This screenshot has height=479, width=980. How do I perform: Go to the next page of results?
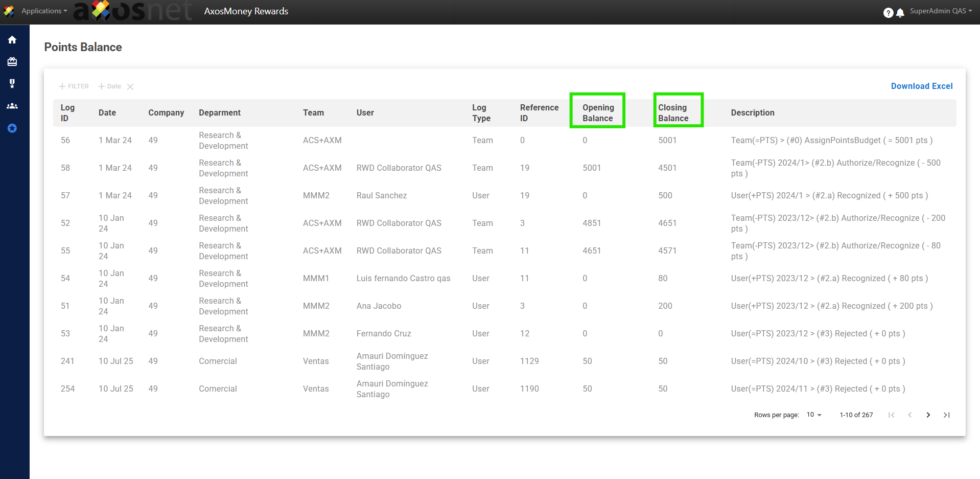coord(928,415)
